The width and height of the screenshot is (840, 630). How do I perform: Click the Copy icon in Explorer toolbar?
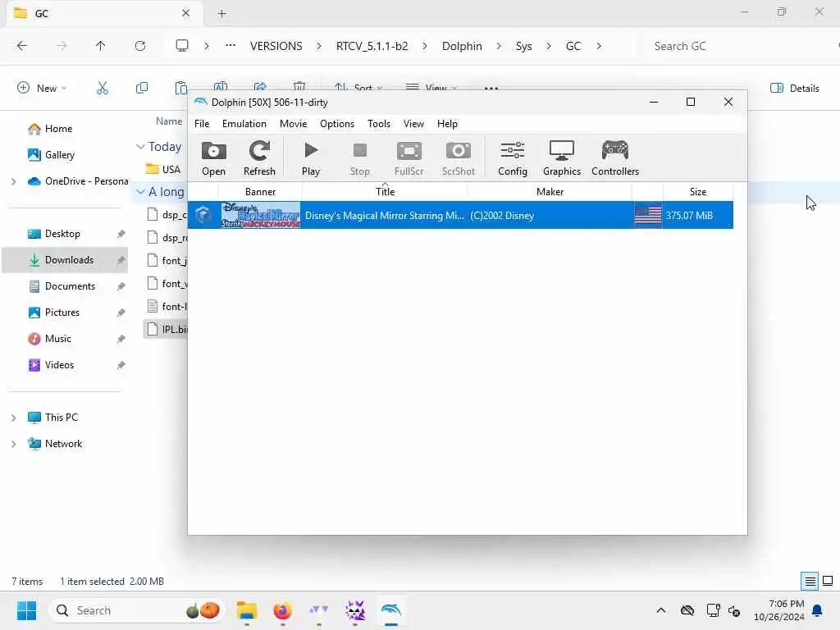[x=142, y=88]
